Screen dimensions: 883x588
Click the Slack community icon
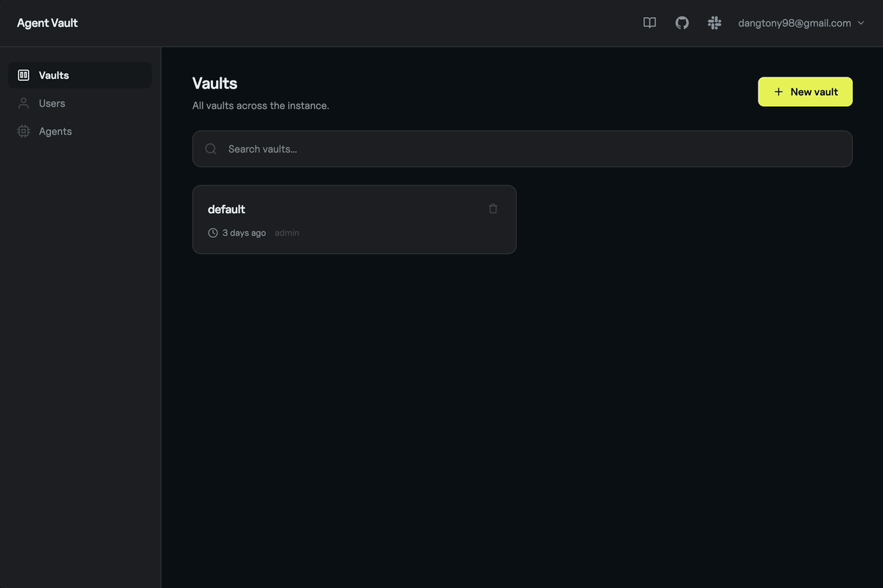point(714,23)
